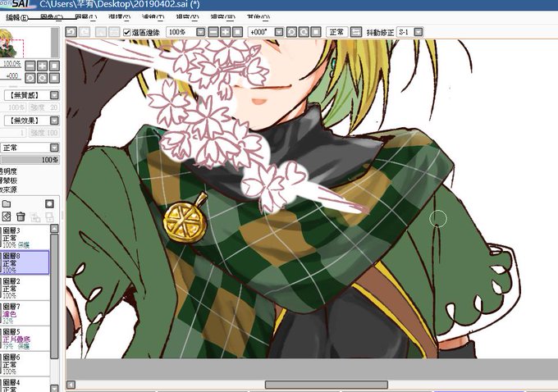Zoom in canvas with toolbar plus icon
The height and width of the screenshot is (392, 558).
click(x=225, y=32)
